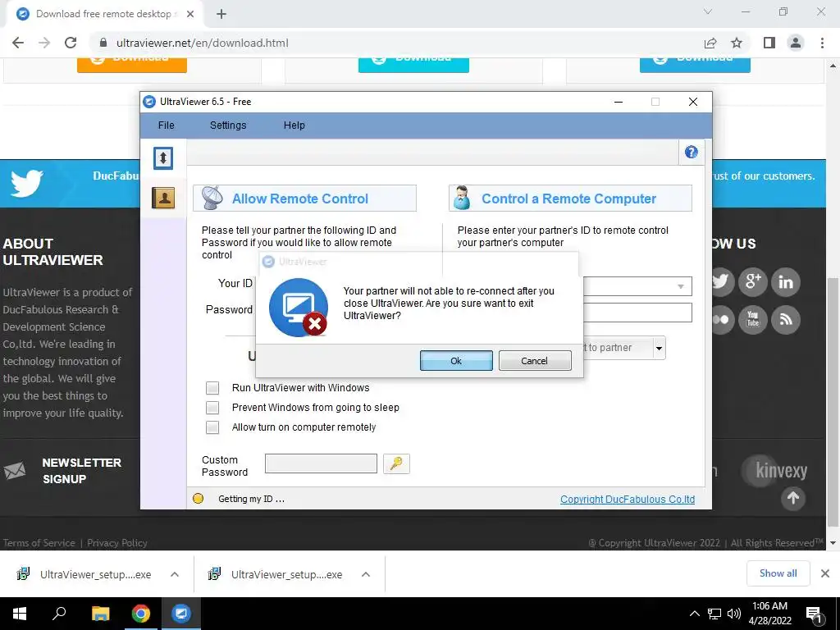840x630 pixels.
Task: Click the partner password input field
Action: tap(637, 313)
